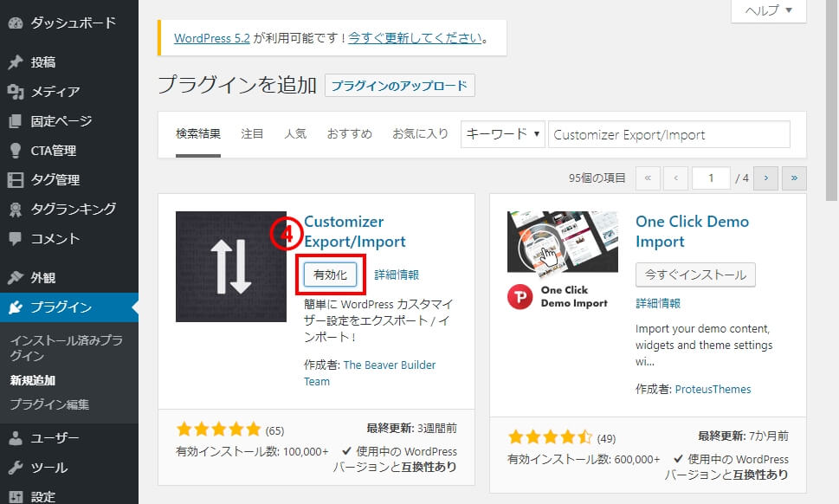This screenshot has width=839, height=504.
Task: Open タグランキング menu item
Action: [x=74, y=209]
